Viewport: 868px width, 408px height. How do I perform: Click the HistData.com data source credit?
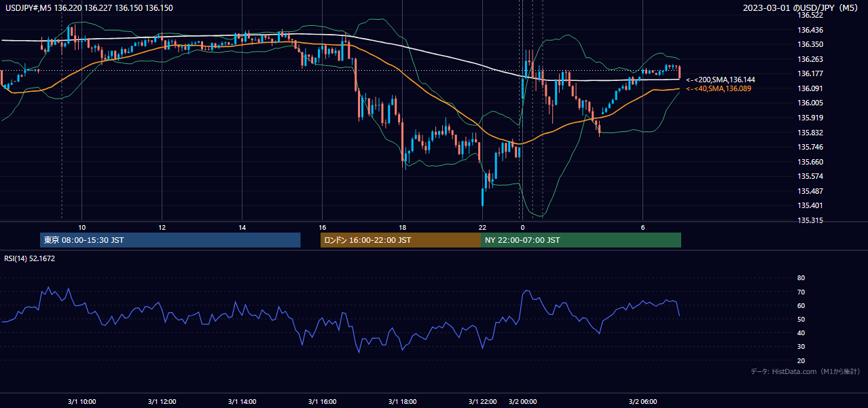tap(806, 371)
